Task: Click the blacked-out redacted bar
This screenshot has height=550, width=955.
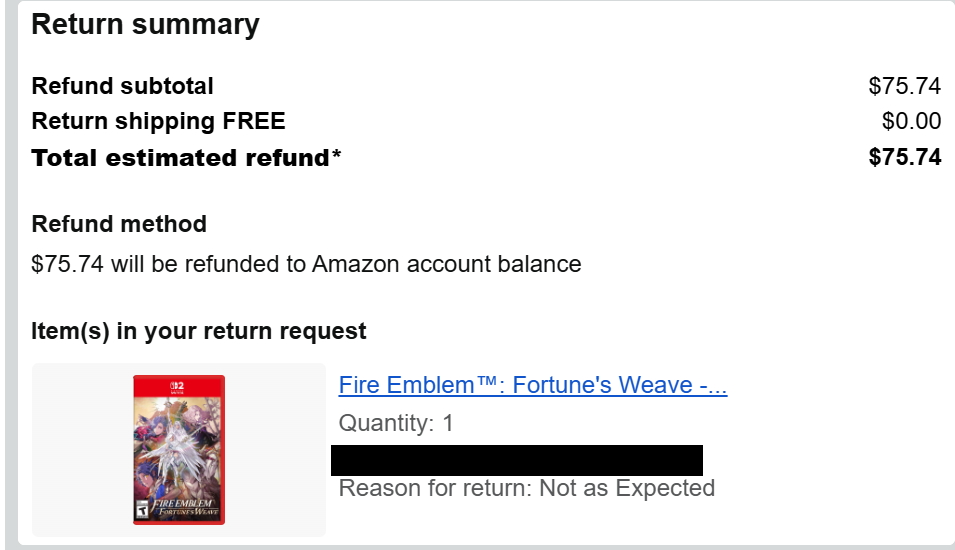Action: (516, 460)
